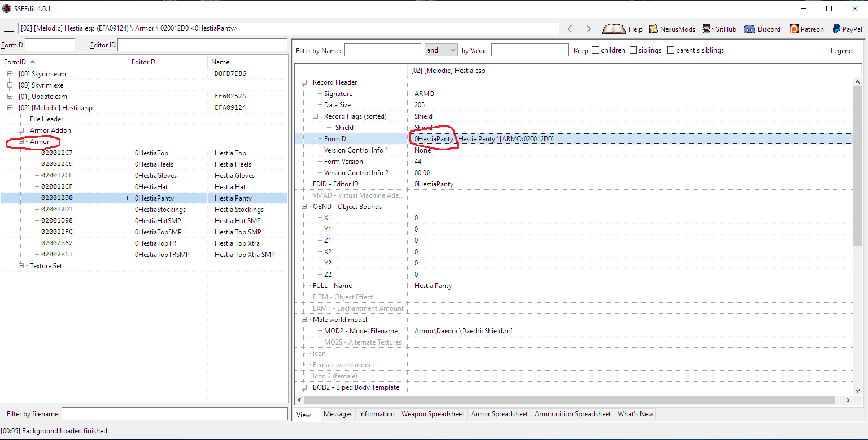Image resolution: width=868 pixels, height=440 pixels.
Task: Open the 'and' filter operator dropdown
Action: 440,50
